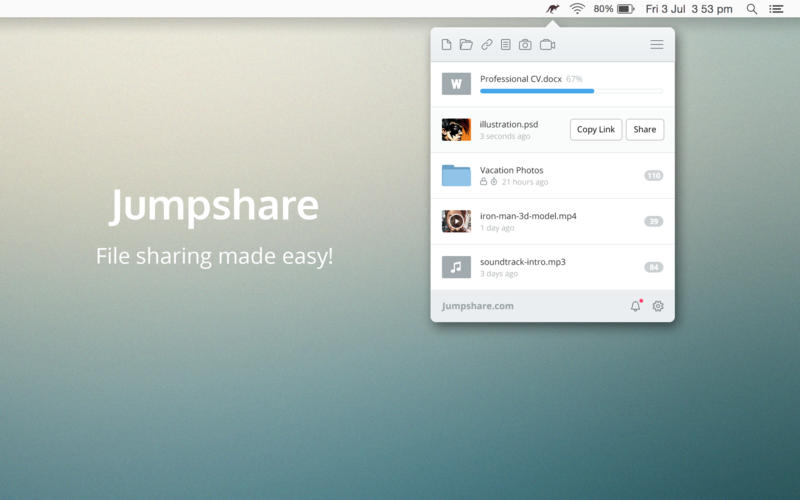
Task: Click Copy Link for illustration.psd
Action: click(x=596, y=130)
